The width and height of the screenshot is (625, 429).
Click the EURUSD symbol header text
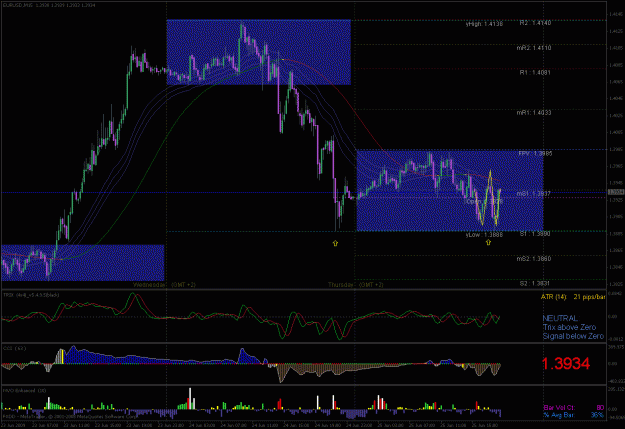point(48,5)
